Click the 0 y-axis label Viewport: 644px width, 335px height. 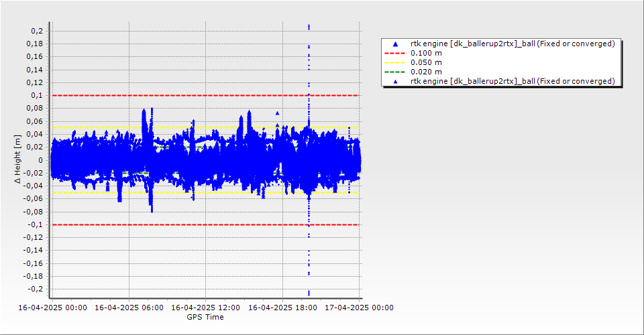tap(40, 160)
